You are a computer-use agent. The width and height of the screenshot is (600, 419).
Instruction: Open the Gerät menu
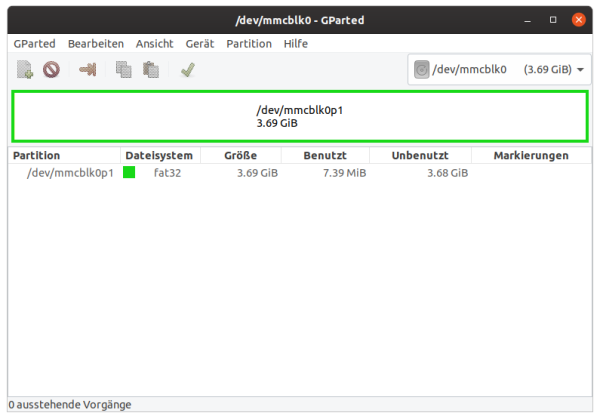[x=200, y=44]
